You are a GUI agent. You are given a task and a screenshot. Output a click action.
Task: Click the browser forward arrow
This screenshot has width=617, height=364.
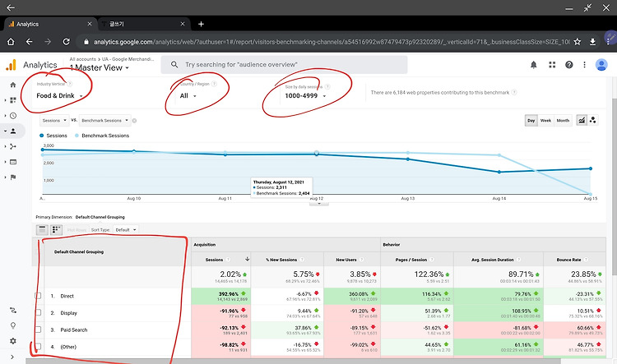click(48, 42)
